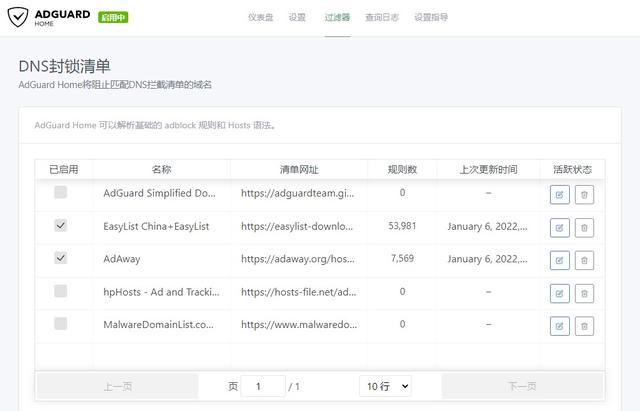640x411 pixels.
Task: Click the https://easylist-downlo... URL cell
Action: [297, 226]
